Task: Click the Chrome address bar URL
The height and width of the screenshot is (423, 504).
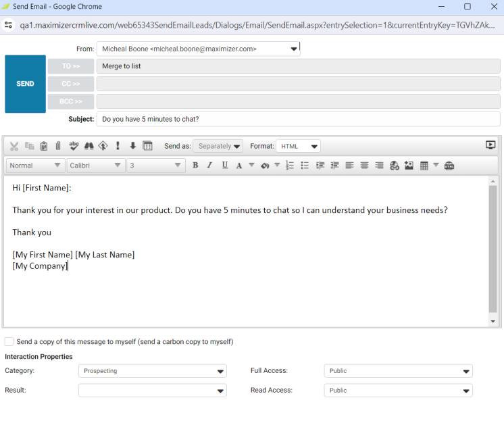Action: [x=257, y=25]
